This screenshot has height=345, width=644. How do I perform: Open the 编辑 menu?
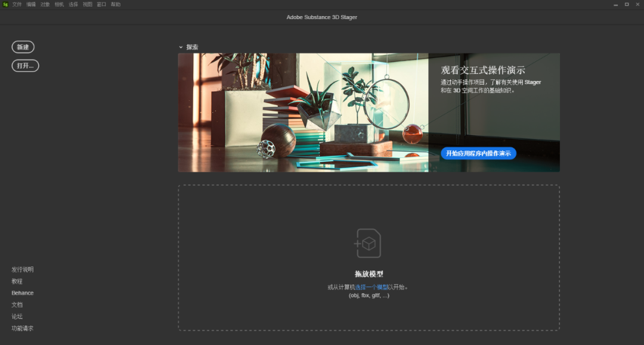(31, 4)
